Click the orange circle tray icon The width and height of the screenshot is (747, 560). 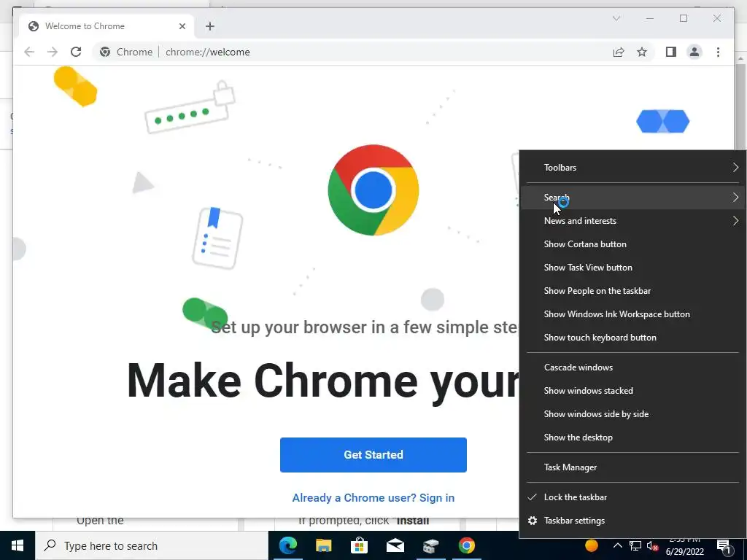click(591, 545)
